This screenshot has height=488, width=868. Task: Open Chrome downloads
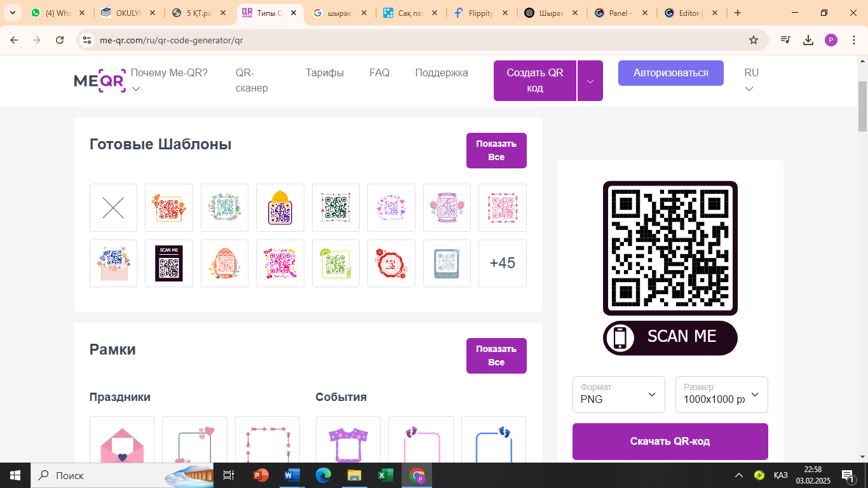tap(808, 40)
